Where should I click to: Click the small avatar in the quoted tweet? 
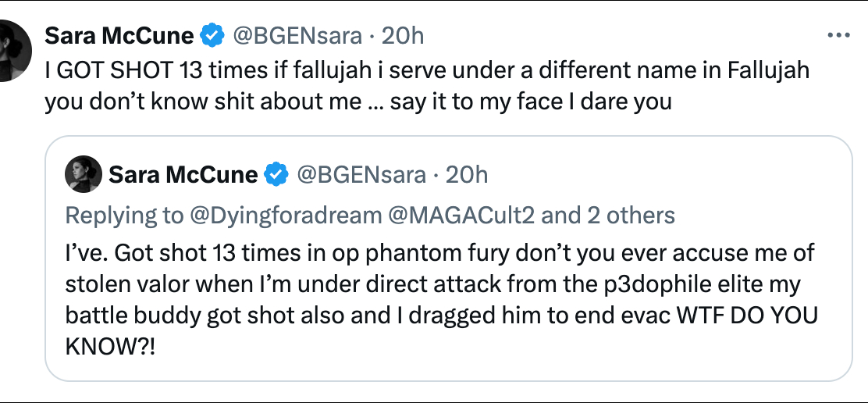[84, 175]
